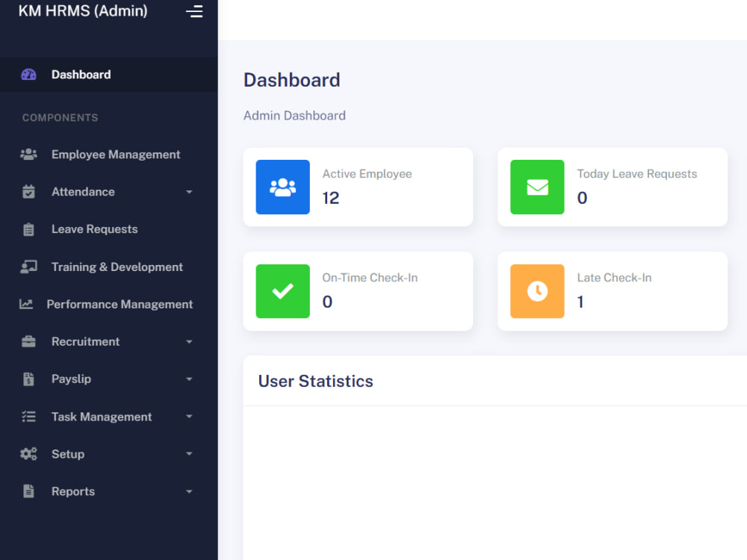Viewport: 747px width, 560px height.
Task: Click the Recruitment briefcase icon
Action: coord(28,341)
